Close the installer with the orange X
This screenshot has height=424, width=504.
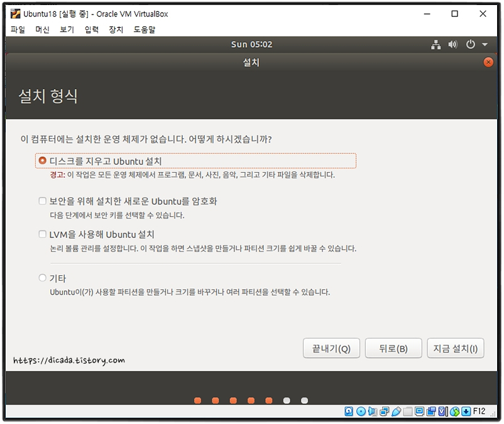[488, 62]
